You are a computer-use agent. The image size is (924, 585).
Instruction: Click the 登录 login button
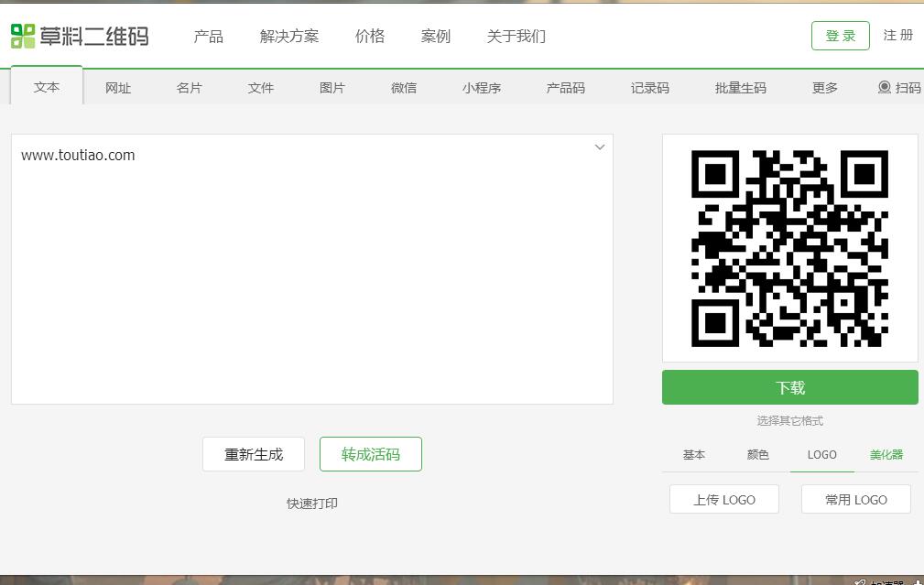[x=840, y=36]
